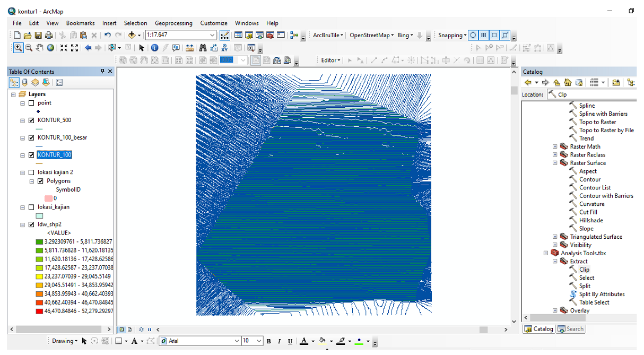Screen dimensions: 644x355
Task: Open the Geoprocessing menu
Action: point(173,23)
